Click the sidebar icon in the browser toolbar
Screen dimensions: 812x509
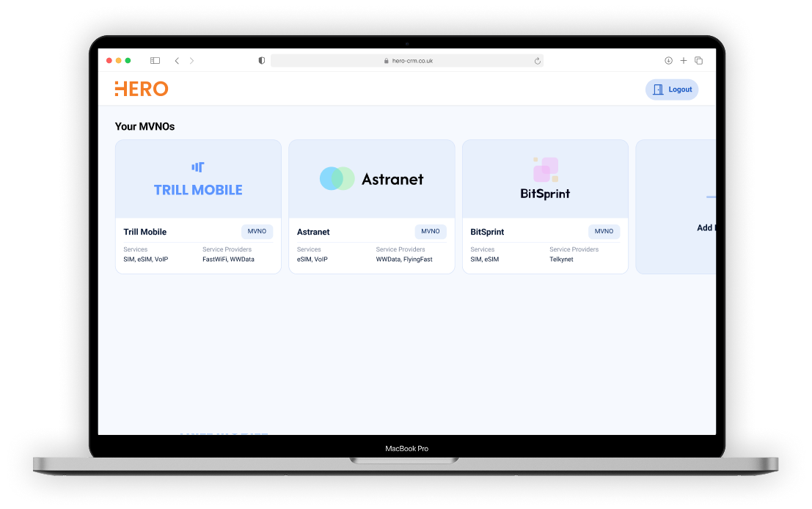[155, 61]
